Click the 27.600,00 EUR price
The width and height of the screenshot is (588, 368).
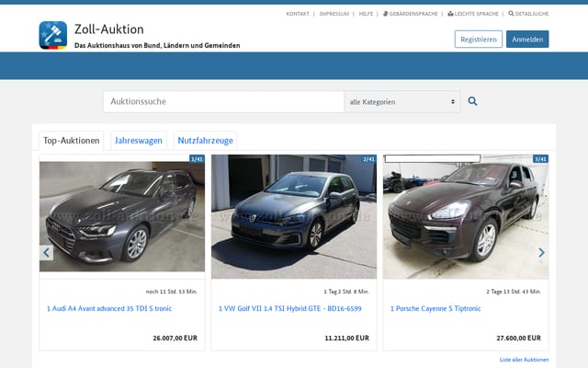pos(518,338)
